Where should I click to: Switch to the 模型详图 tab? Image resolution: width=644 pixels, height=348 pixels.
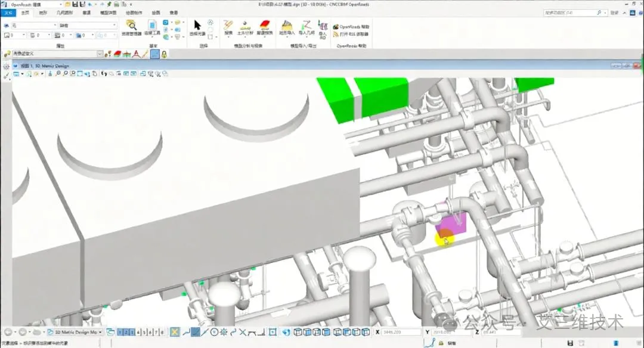tap(108, 13)
